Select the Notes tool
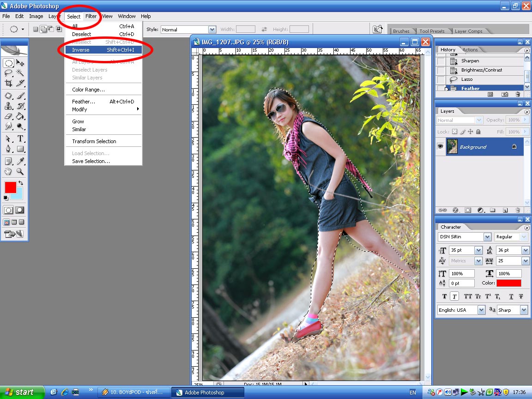The width and height of the screenshot is (532, 399). [x=8, y=161]
